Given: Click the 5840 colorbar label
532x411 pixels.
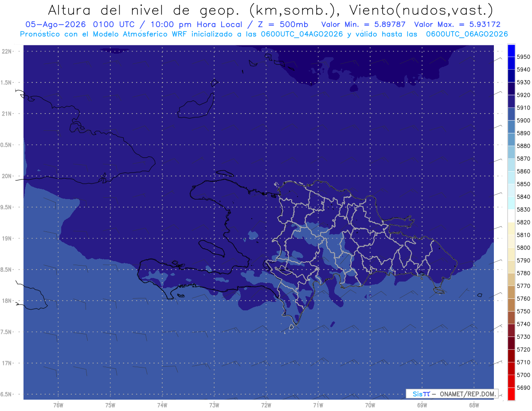Looking at the screenshot, I should 523,197.
